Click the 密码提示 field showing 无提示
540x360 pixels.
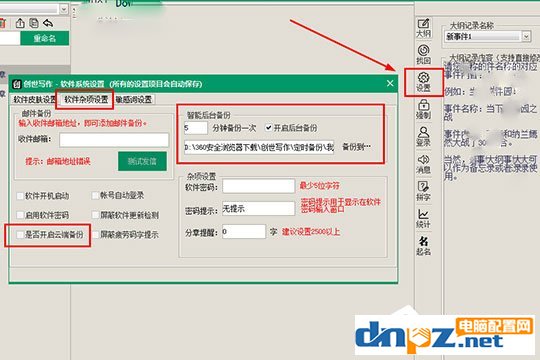[258, 208]
